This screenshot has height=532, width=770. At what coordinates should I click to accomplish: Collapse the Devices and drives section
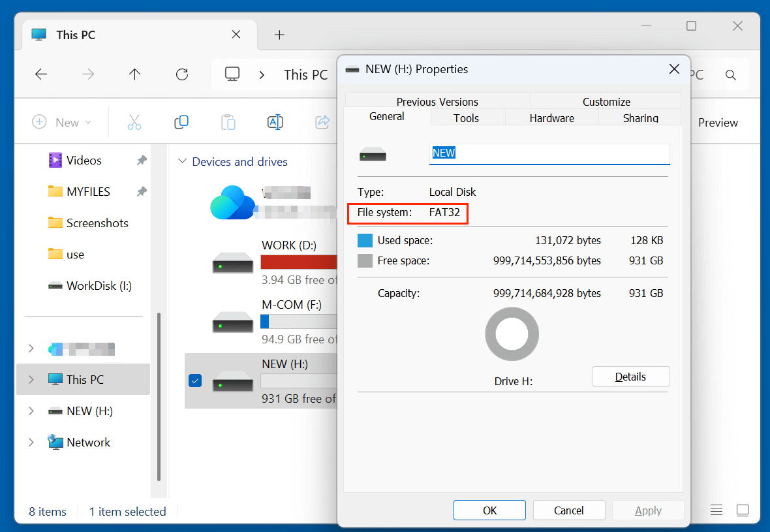[182, 161]
